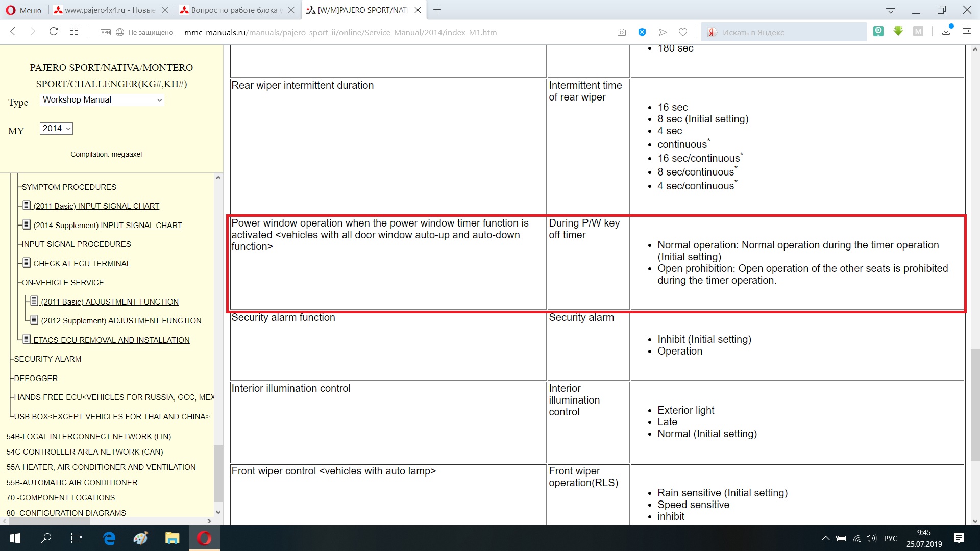The height and width of the screenshot is (551, 980).
Task: Open the Type Workshop Manual dropdown
Action: (x=102, y=100)
